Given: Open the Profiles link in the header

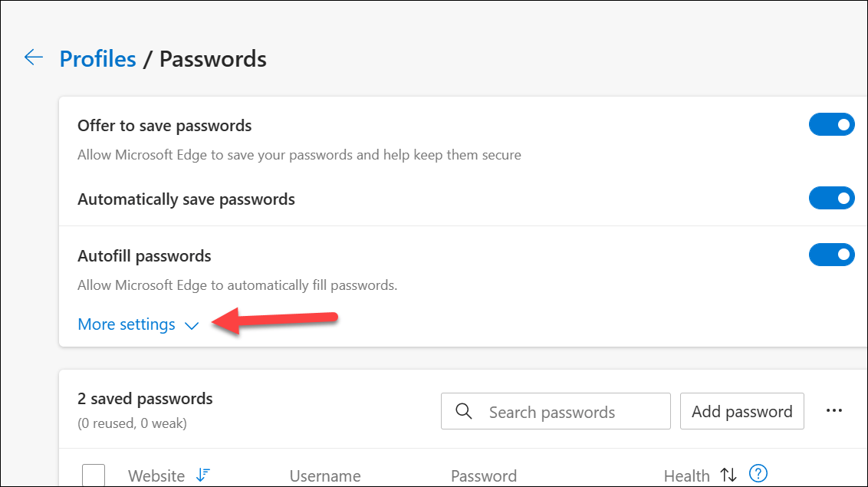Looking at the screenshot, I should pos(97,58).
